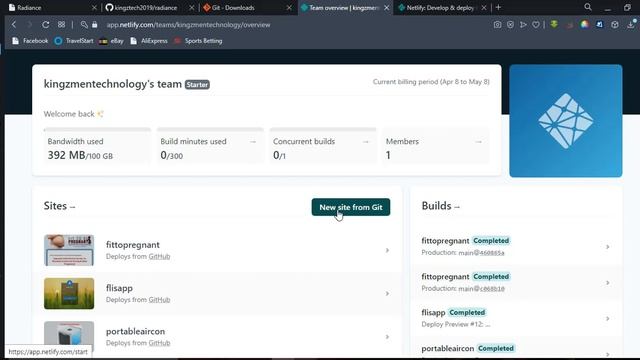Image resolution: width=640 pixels, height=360 pixels.
Task: Switch to the Git - Downloads tab
Action: pos(233,7)
